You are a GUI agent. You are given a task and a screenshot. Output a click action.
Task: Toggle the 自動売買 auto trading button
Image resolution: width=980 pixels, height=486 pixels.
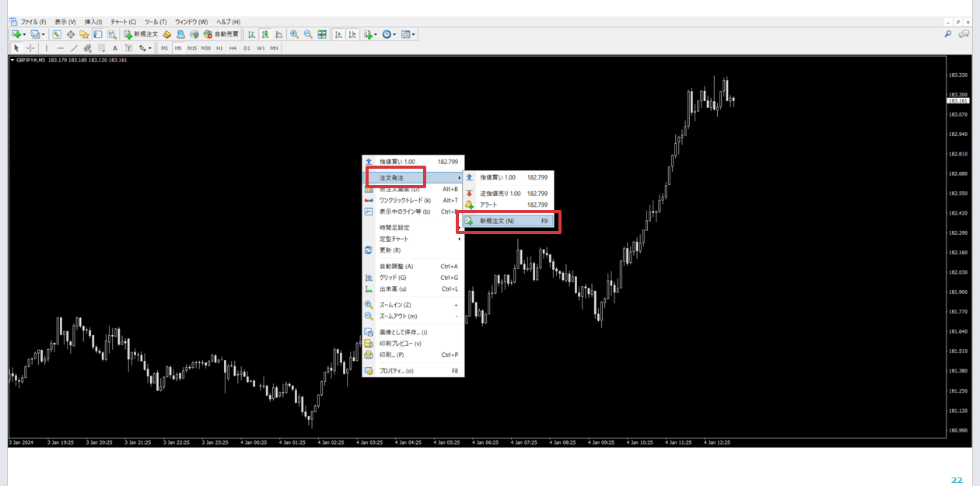(x=222, y=34)
